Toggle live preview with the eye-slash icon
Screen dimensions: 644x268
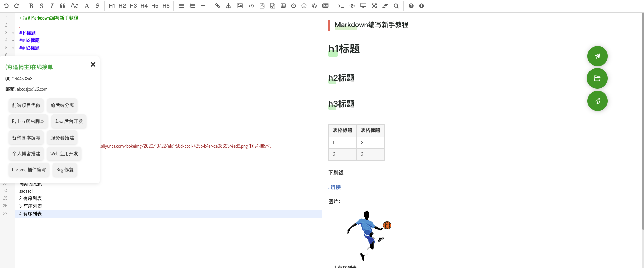352,6
